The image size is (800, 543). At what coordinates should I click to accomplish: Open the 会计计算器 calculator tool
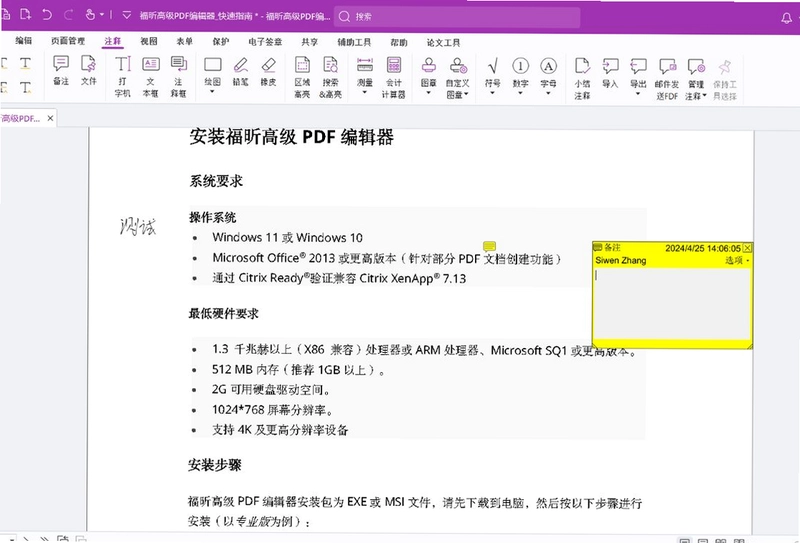click(x=393, y=77)
